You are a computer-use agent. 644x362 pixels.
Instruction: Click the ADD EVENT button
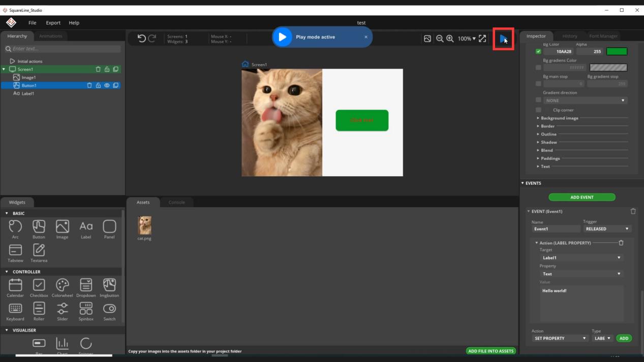click(x=582, y=197)
